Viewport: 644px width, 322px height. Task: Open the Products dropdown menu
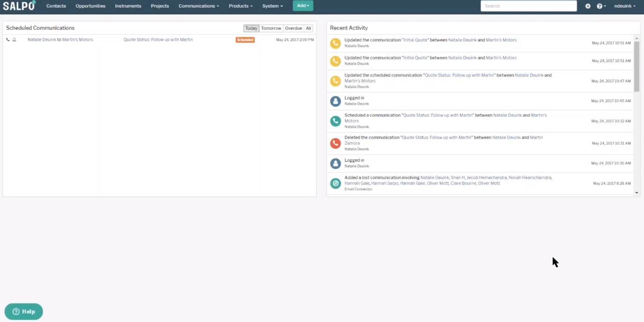(x=240, y=6)
